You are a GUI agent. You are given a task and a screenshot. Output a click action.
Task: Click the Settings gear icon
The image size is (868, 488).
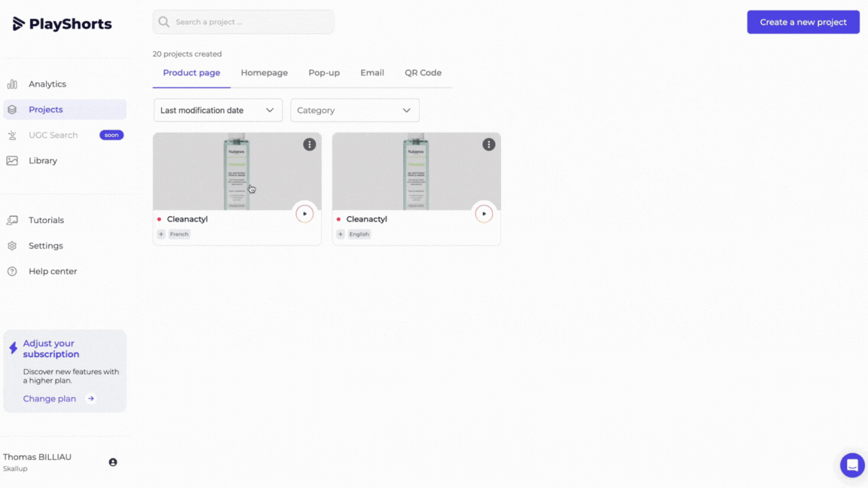pos(12,246)
